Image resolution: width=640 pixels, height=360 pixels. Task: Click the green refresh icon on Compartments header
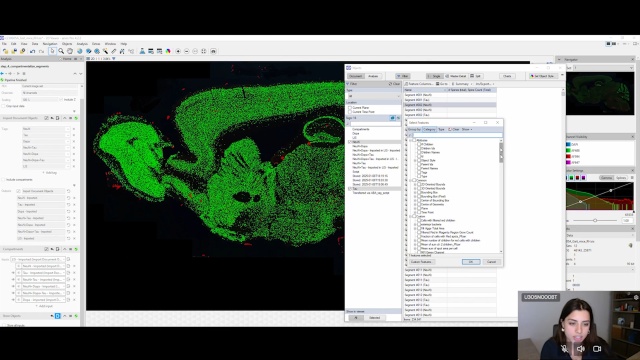76,249
